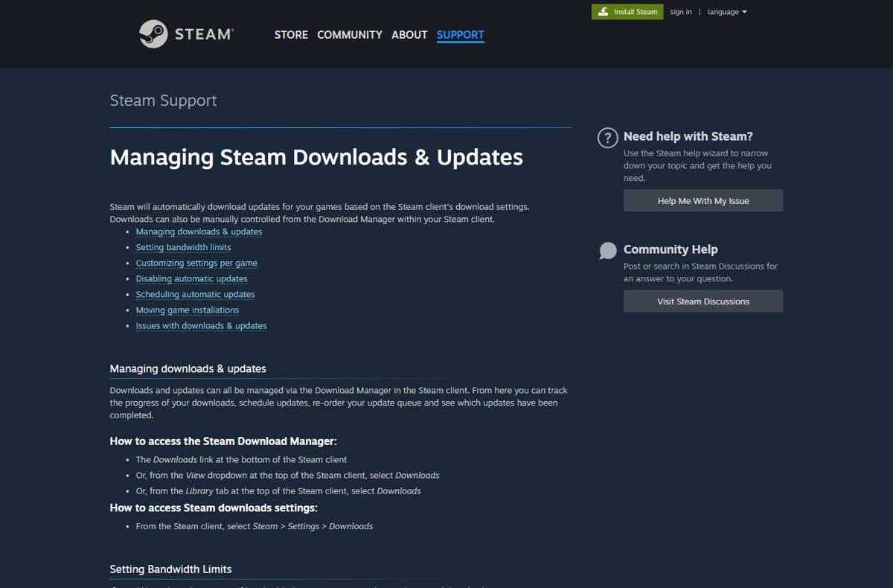Click the Steam logo icon
The width and height of the screenshot is (893, 588).
[153, 34]
